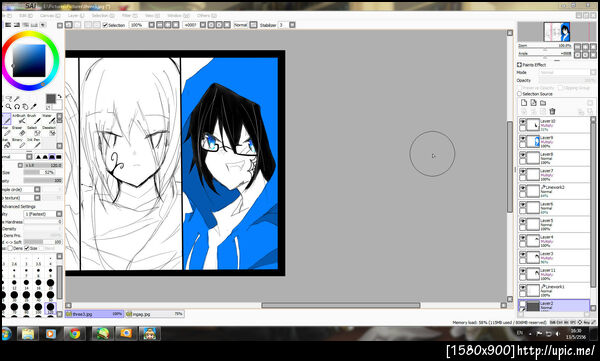This screenshot has height=361, width=600.
Task: Open the Windows Start menu
Action: (6, 333)
